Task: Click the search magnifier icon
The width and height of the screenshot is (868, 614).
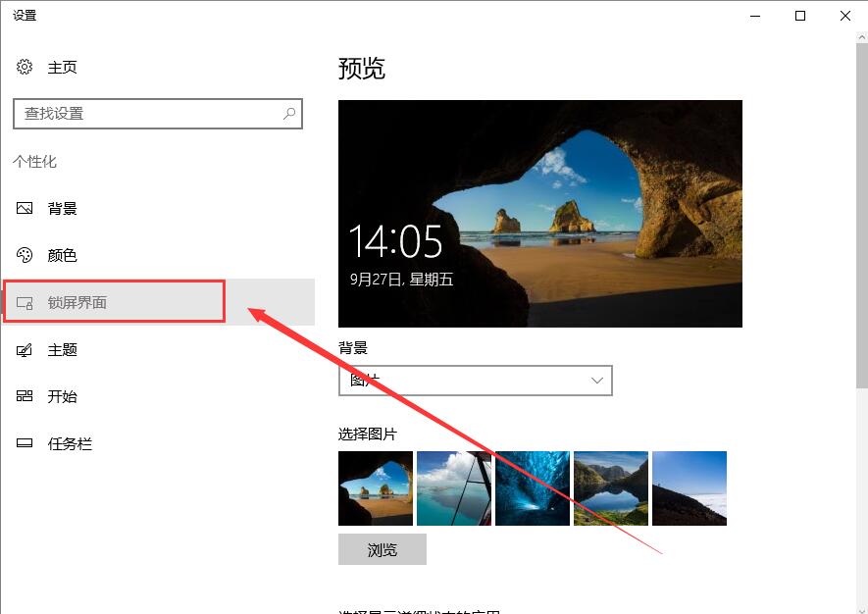Action: [289, 114]
